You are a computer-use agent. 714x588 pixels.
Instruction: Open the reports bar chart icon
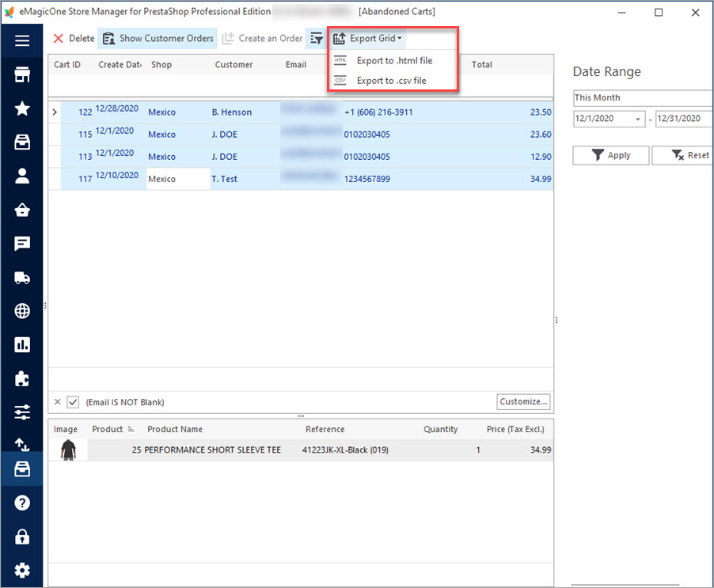22,344
